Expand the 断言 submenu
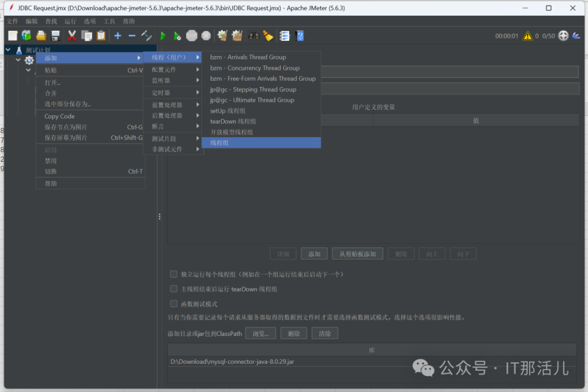Image resolution: width=588 pixels, height=392 pixels. tap(173, 126)
